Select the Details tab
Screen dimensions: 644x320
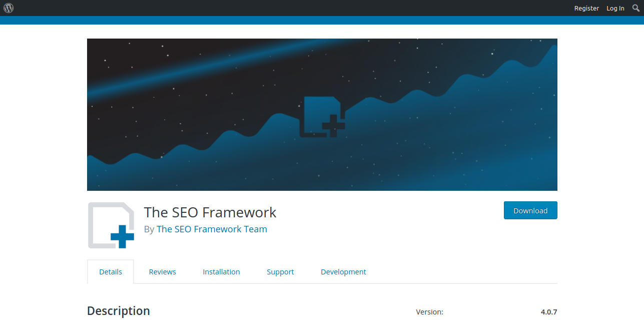pos(111,272)
